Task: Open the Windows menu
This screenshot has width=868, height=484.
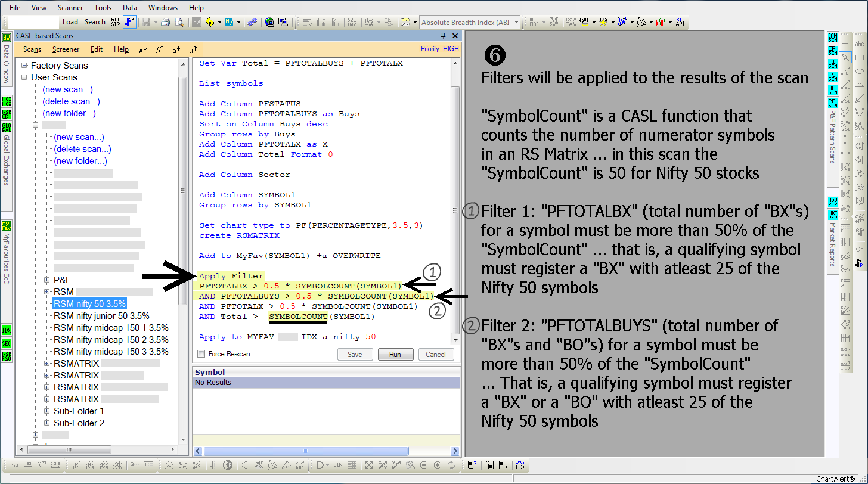Action: coord(163,8)
